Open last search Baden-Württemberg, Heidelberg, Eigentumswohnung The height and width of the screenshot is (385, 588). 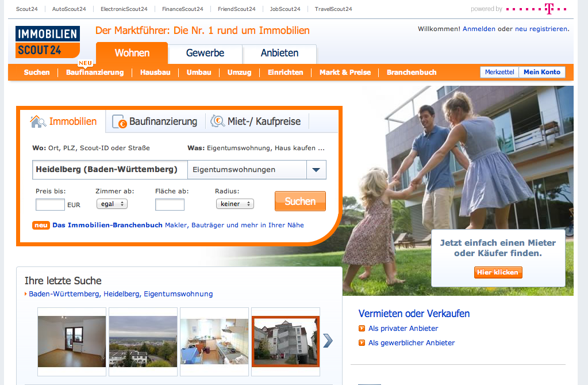coord(121,293)
